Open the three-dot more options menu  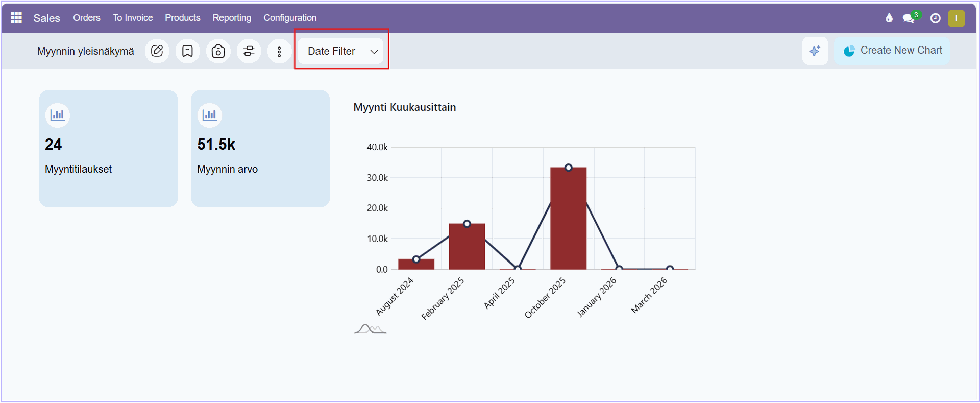279,51
